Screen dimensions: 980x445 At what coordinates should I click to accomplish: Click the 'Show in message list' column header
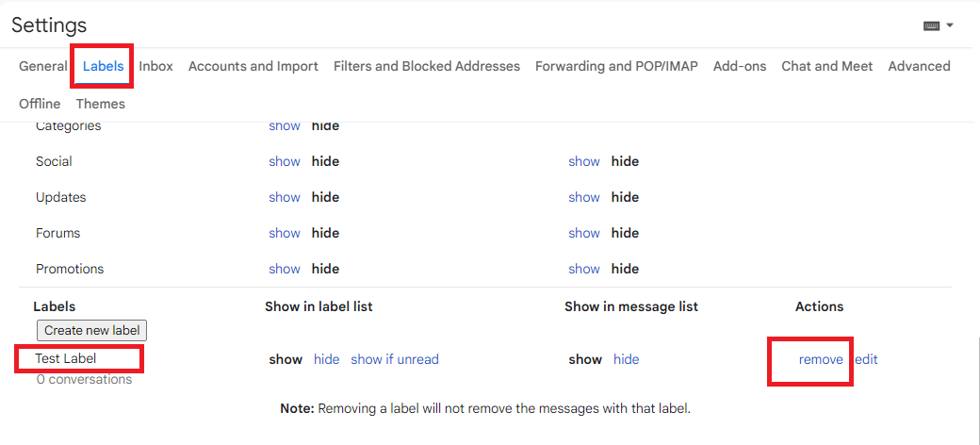click(x=631, y=306)
